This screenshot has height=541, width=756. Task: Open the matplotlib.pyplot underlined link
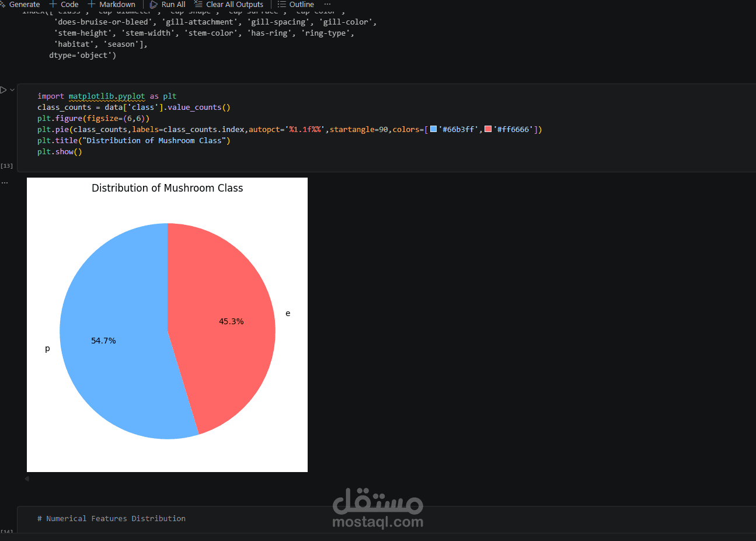pyautogui.click(x=107, y=96)
